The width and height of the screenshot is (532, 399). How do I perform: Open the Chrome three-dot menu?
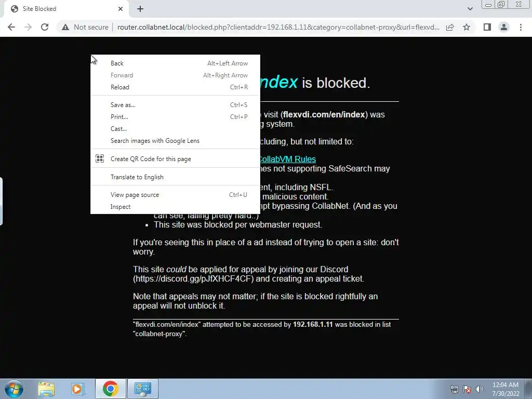tap(521, 27)
